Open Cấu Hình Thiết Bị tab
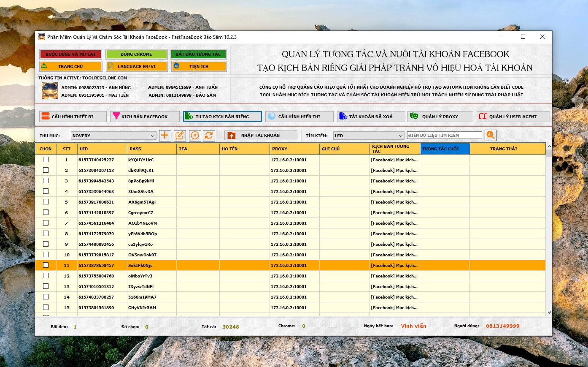 click(x=73, y=117)
